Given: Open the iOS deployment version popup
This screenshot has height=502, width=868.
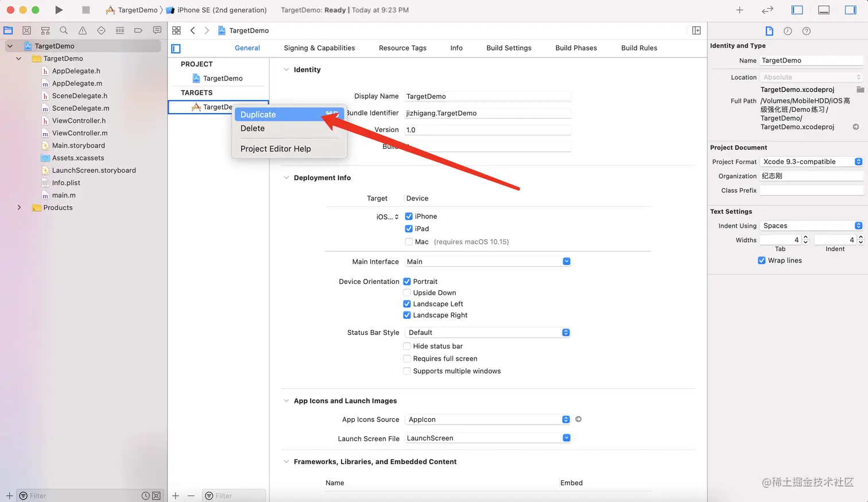Looking at the screenshot, I should 387,217.
